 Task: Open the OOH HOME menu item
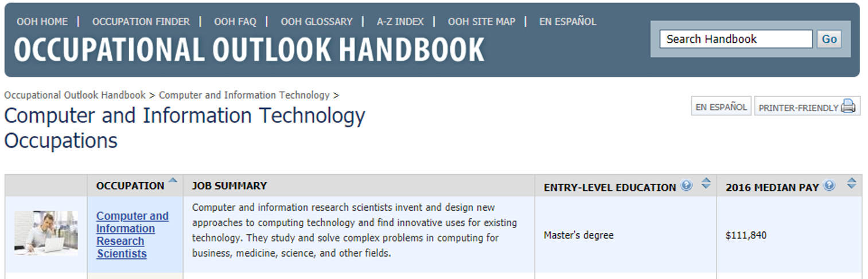coord(42,22)
